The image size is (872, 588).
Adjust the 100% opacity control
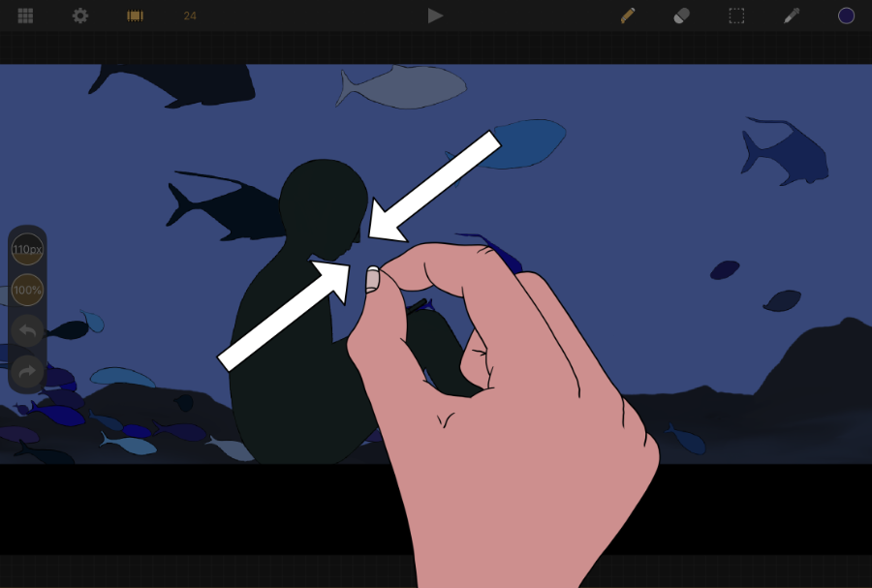click(x=27, y=290)
